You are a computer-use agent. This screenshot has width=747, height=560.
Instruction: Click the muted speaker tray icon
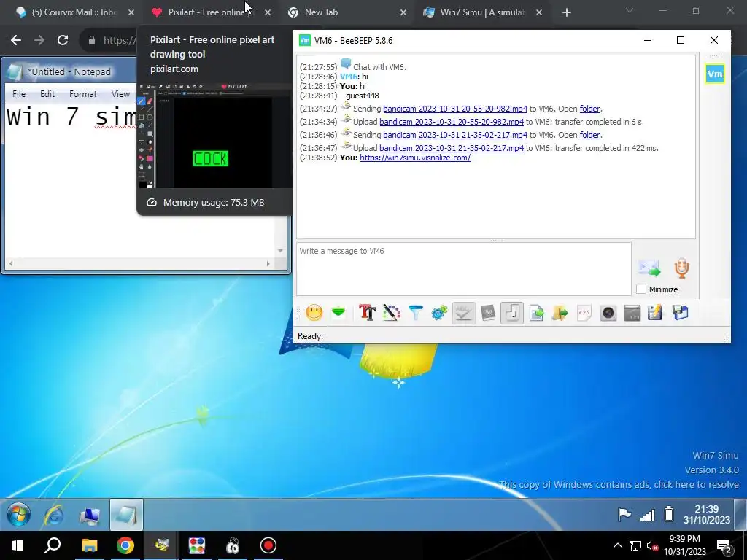tap(652, 545)
